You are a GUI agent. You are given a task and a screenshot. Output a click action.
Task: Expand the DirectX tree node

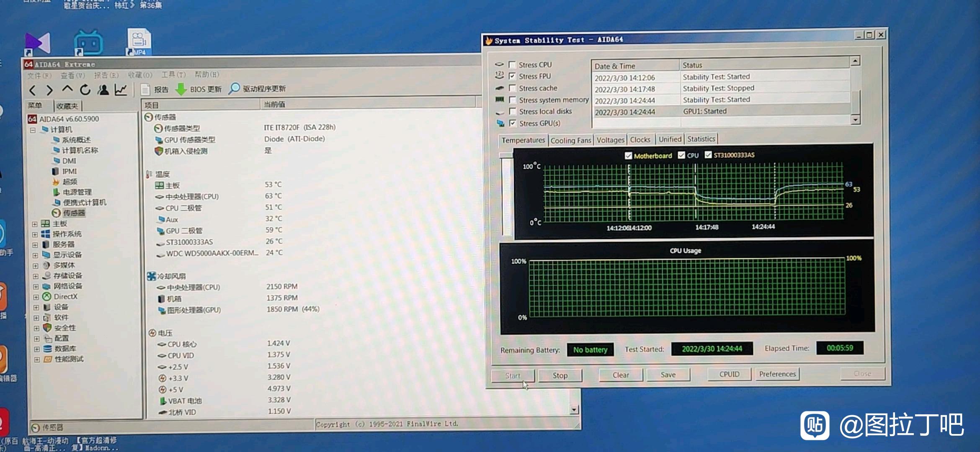36,297
